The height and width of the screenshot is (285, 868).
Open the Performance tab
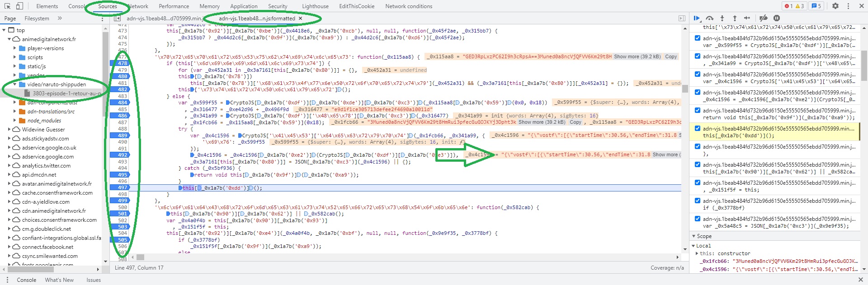[174, 6]
